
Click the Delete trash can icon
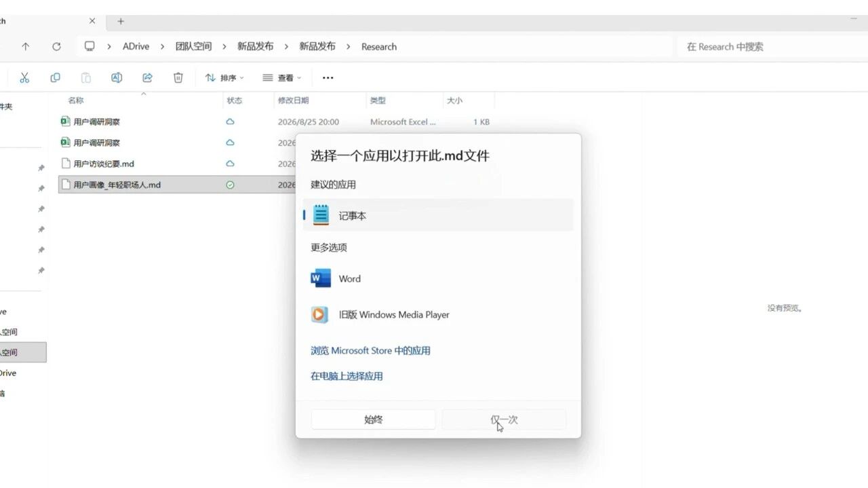178,78
